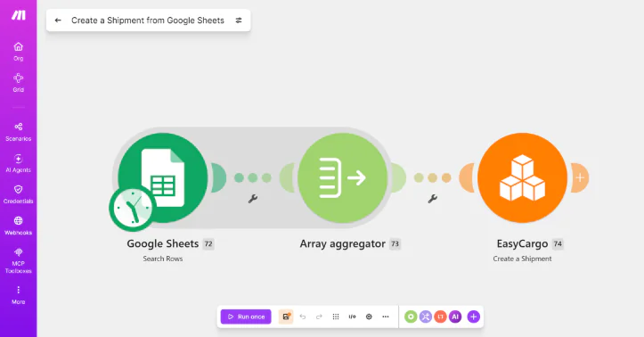Viewport: 644px width, 337px height.
Task: Set filter wrench between aggregator and EasyCargo
Action: (433, 199)
